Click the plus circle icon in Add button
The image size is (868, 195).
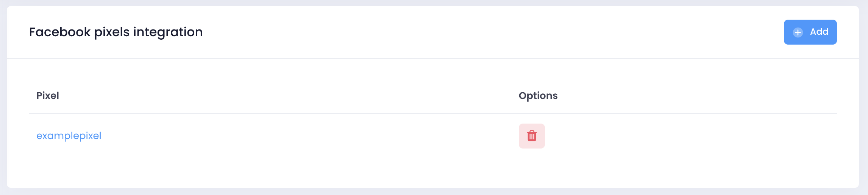point(798,32)
